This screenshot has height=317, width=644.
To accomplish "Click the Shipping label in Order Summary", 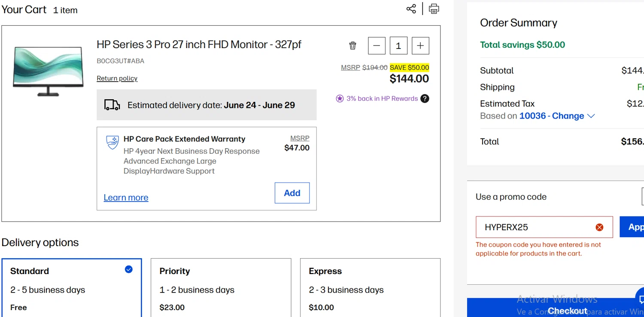I will click(x=497, y=87).
